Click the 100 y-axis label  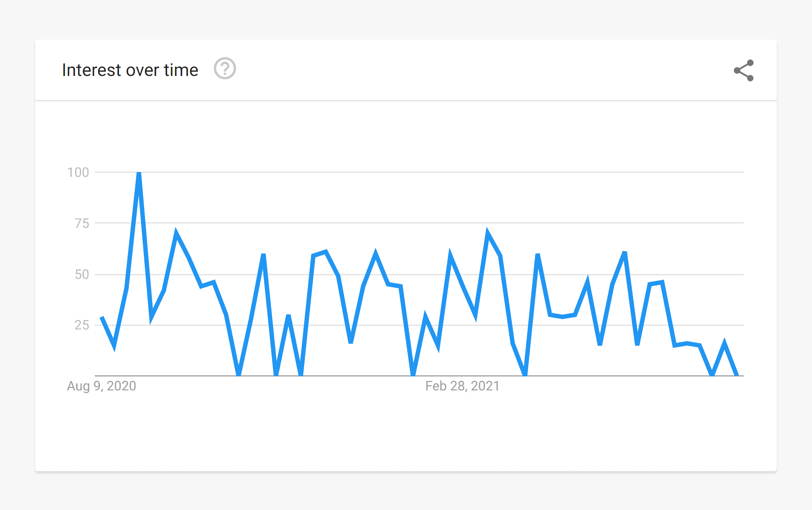[78, 172]
